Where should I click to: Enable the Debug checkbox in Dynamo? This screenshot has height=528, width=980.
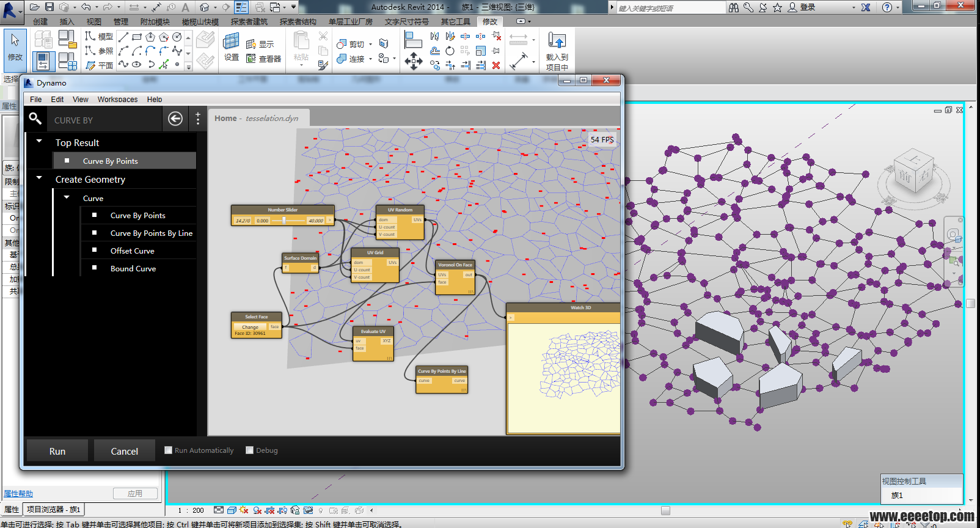249,450
